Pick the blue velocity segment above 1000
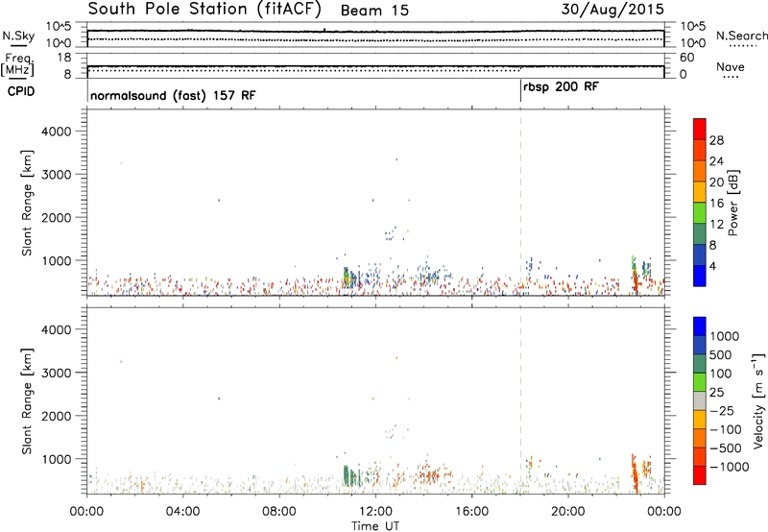Viewport: 768px width, 532px height. point(700,326)
